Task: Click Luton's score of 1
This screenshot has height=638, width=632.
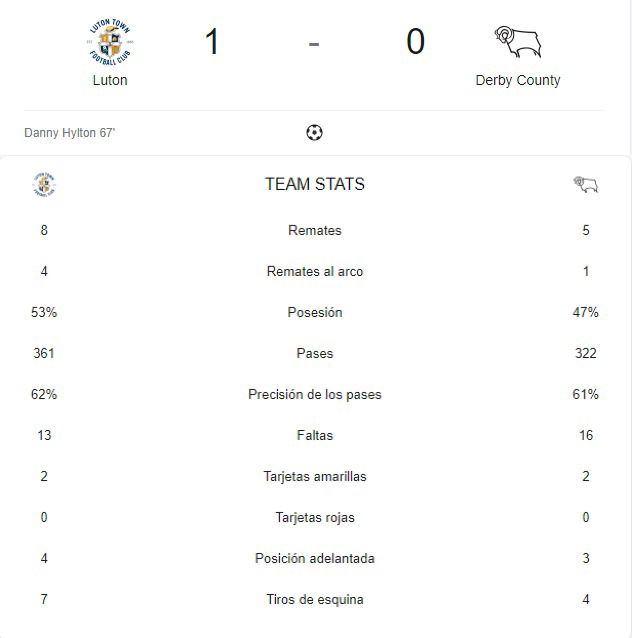Action: 212,42
